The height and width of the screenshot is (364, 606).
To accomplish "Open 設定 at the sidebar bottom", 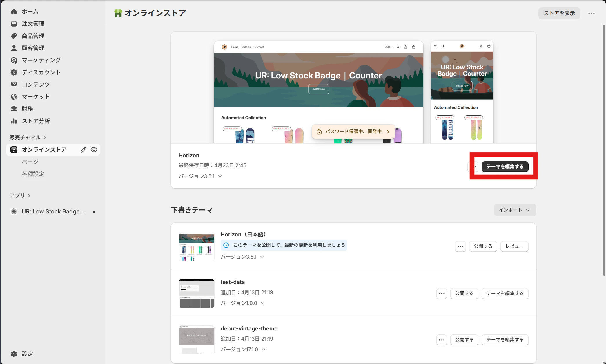I will tap(27, 354).
